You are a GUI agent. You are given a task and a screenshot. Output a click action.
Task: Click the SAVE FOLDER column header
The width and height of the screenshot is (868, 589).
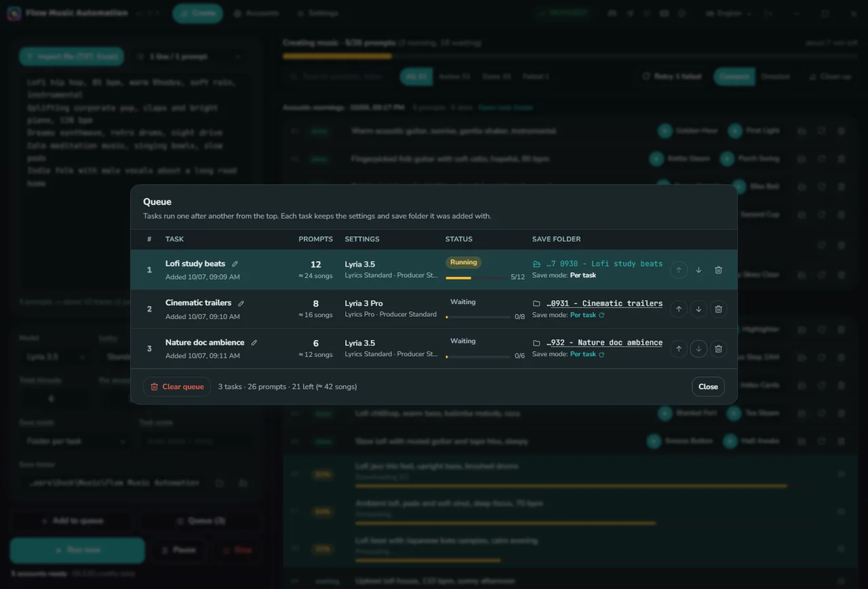click(556, 240)
